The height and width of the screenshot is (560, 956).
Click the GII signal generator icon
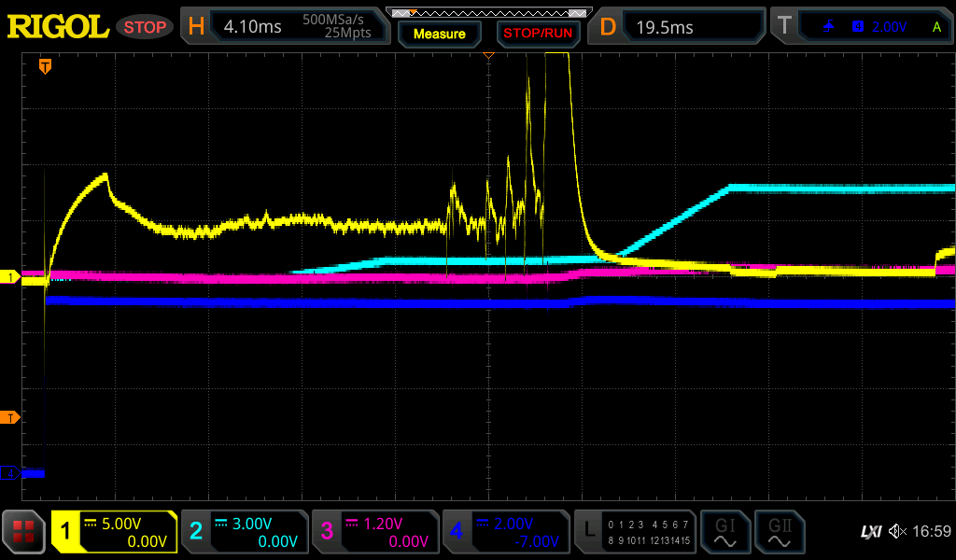pos(778,532)
